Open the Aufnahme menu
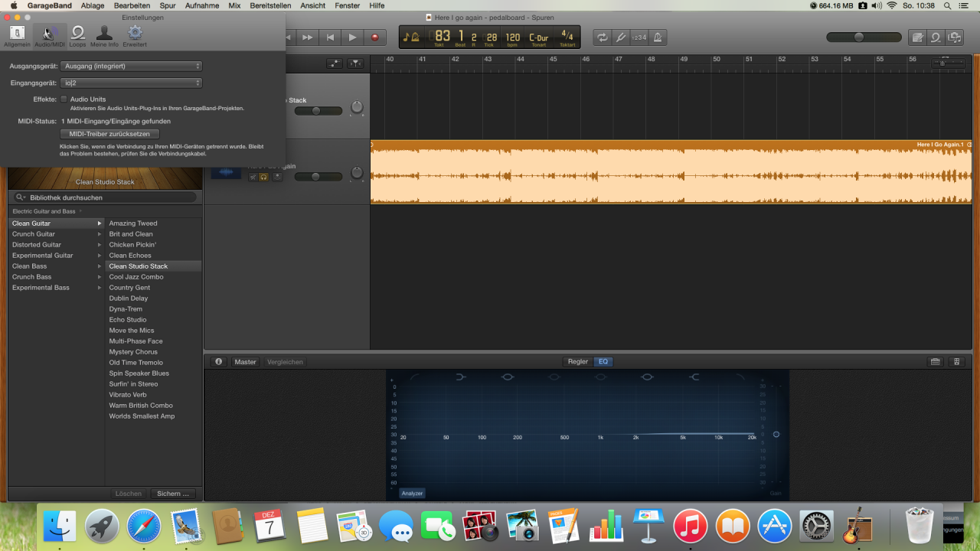 [x=202, y=5]
